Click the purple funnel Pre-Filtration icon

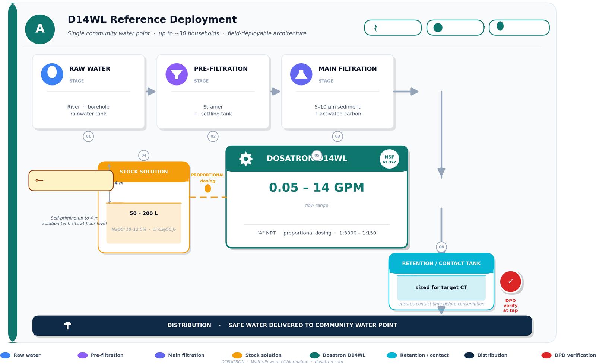177,74
